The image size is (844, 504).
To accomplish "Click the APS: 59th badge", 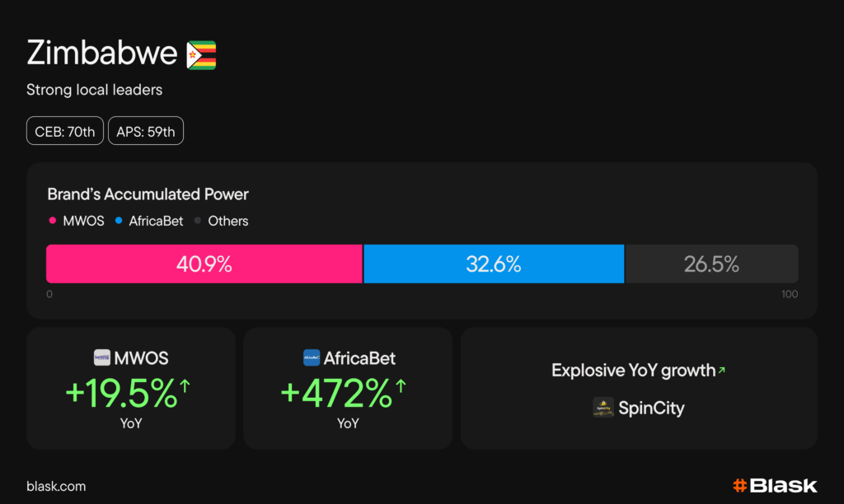I will click(146, 132).
